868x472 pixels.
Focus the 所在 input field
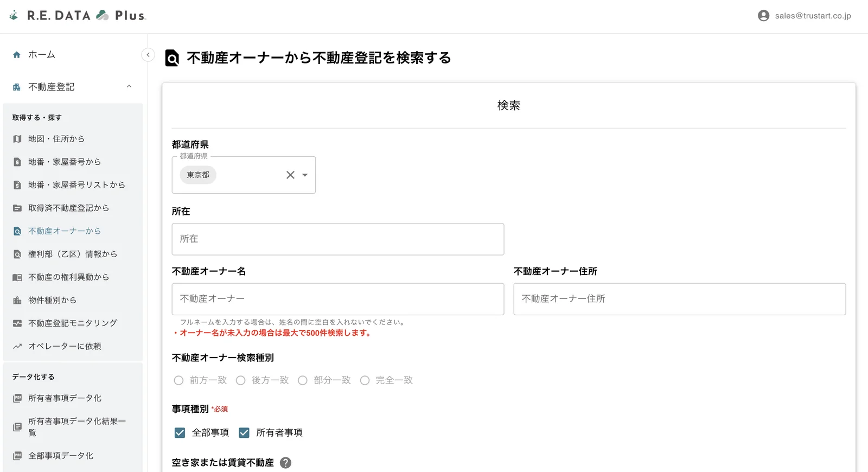(x=338, y=239)
